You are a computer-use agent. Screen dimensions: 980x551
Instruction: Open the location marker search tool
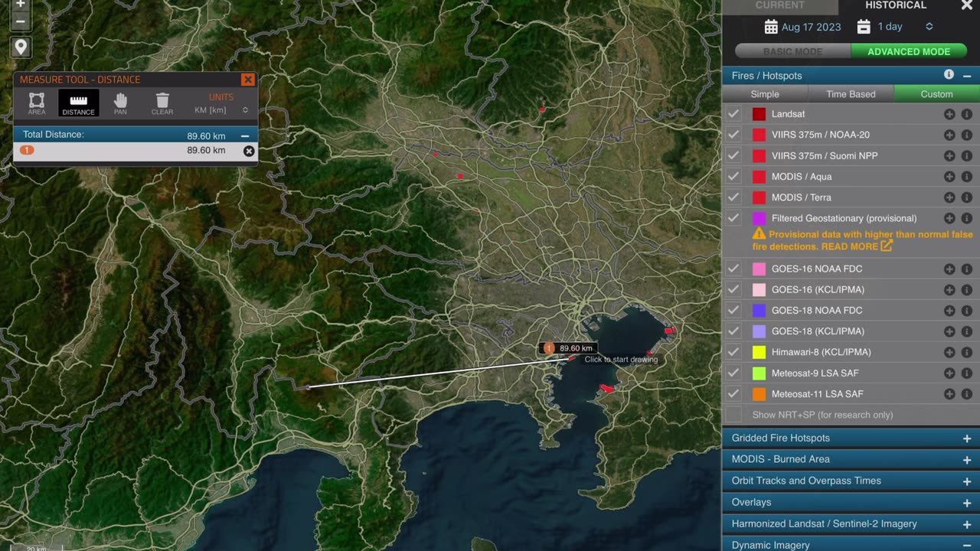[21, 47]
